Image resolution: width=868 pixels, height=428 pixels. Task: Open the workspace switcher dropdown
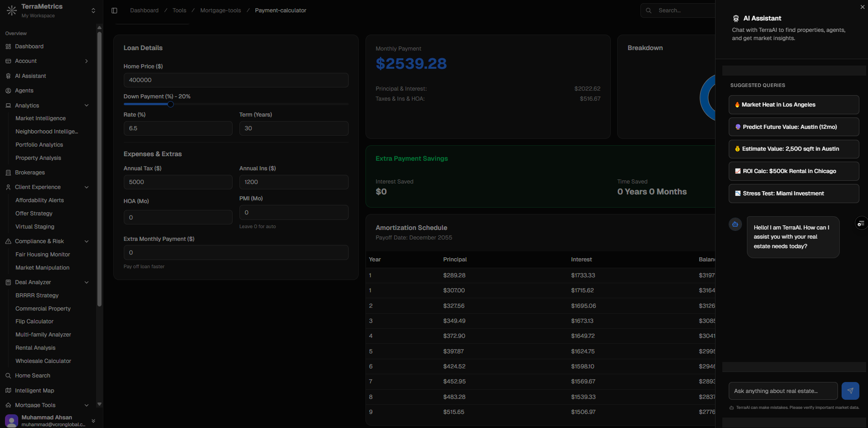[93, 10]
